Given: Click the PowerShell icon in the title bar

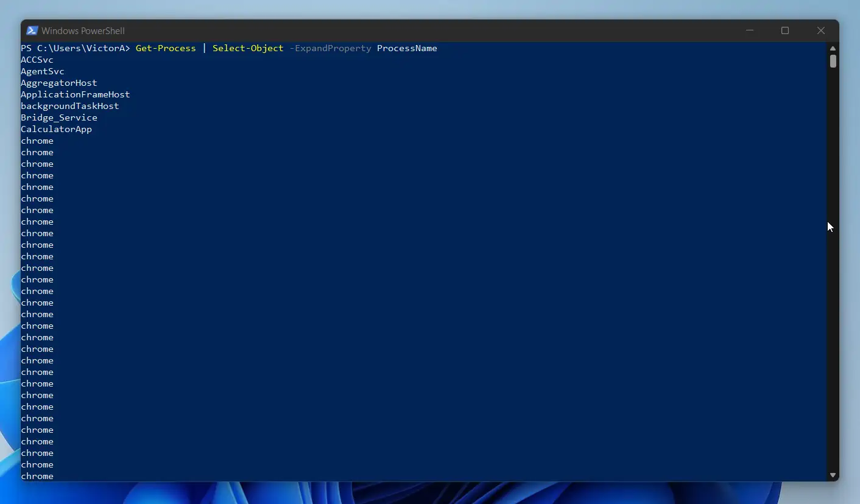Looking at the screenshot, I should (x=32, y=30).
